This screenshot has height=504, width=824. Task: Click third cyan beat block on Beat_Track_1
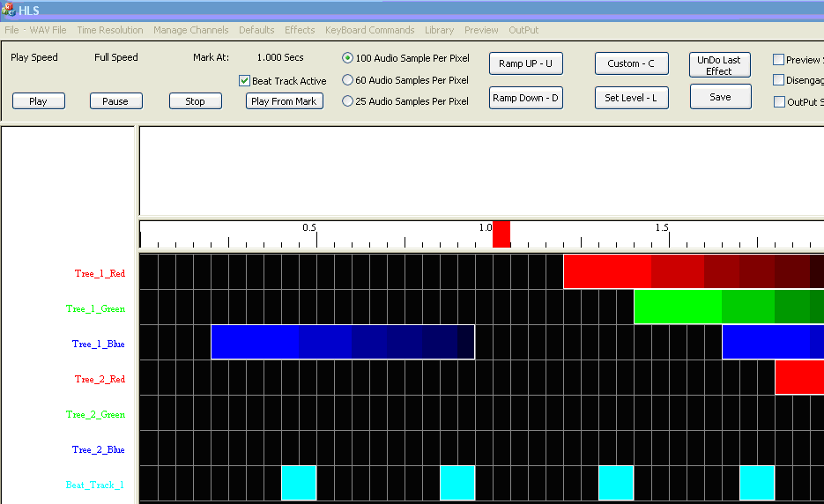616,483
